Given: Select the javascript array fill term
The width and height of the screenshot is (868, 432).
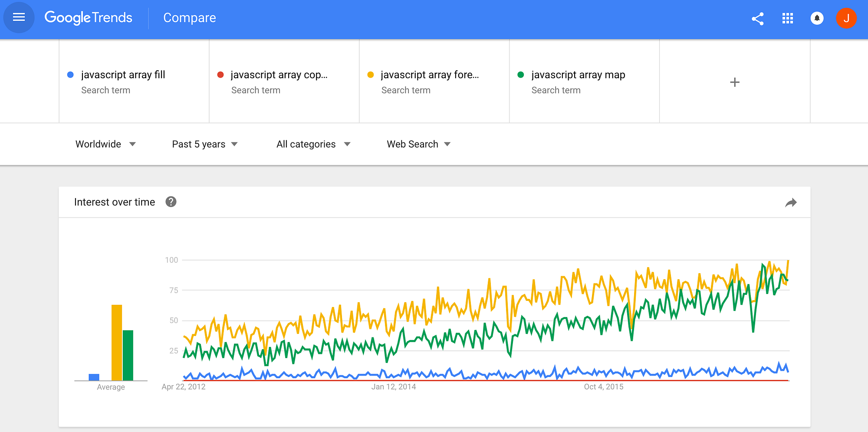Looking at the screenshot, I should [123, 75].
